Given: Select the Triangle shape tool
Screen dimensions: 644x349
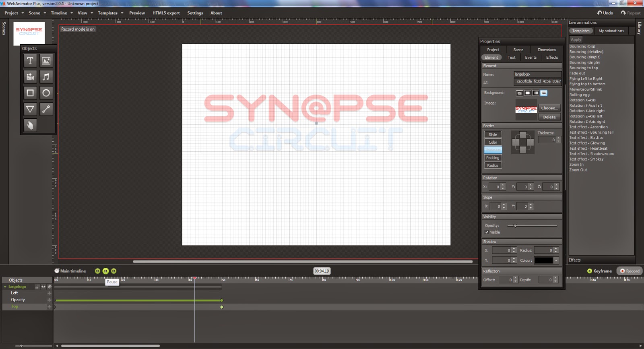Looking at the screenshot, I should (x=30, y=109).
